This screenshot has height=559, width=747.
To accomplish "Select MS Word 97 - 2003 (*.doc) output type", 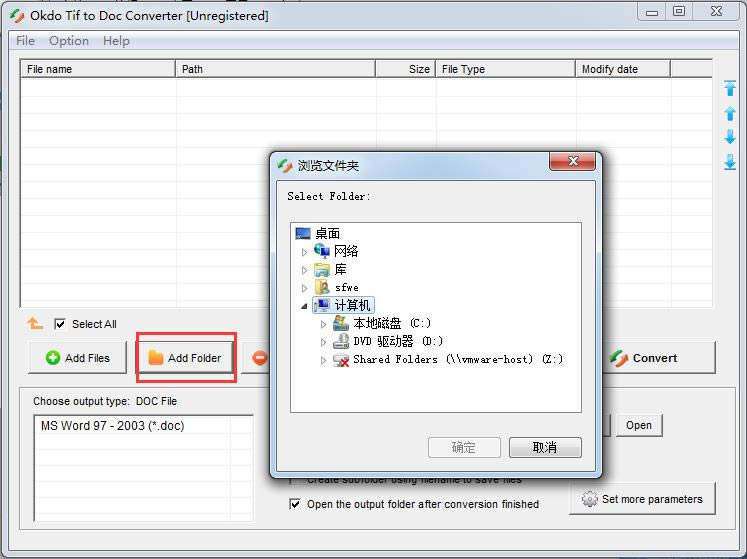I will pyautogui.click(x=112, y=426).
